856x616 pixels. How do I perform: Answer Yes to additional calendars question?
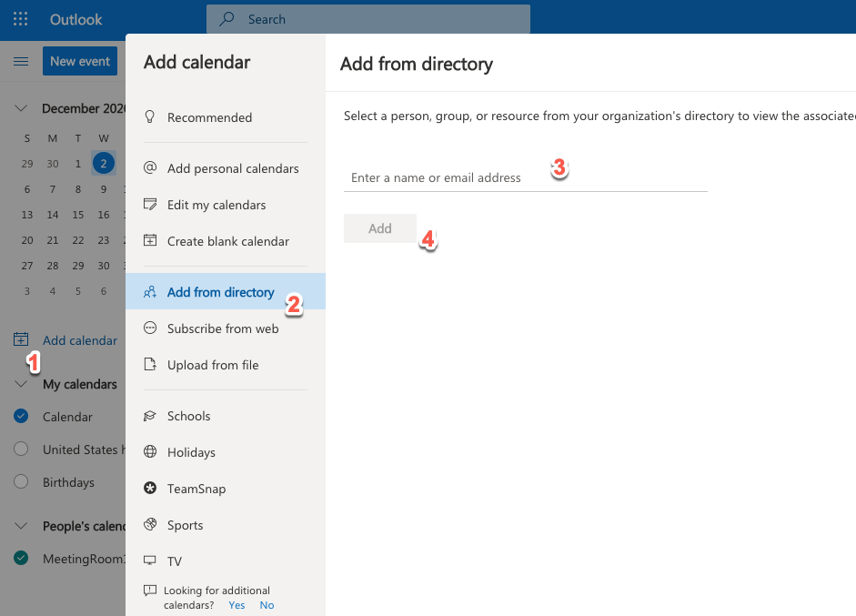click(237, 605)
